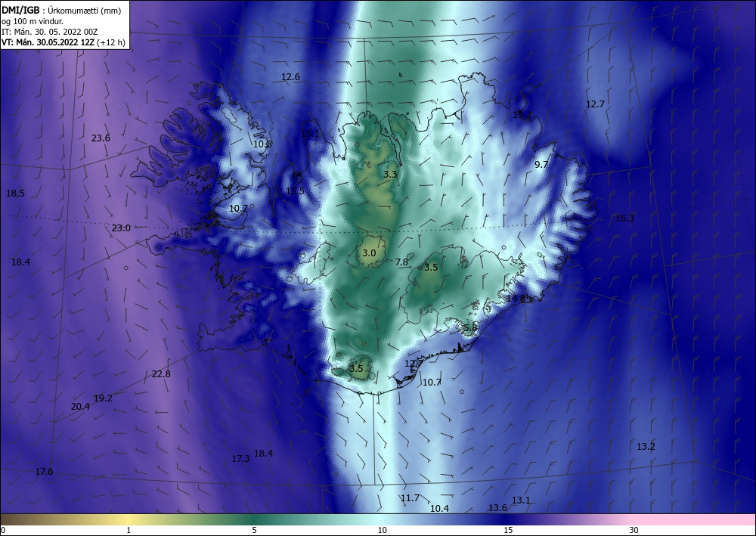Viewport: 756px width, 536px height.
Task: Click the '15' tick on the color scale
Action: pos(508,531)
